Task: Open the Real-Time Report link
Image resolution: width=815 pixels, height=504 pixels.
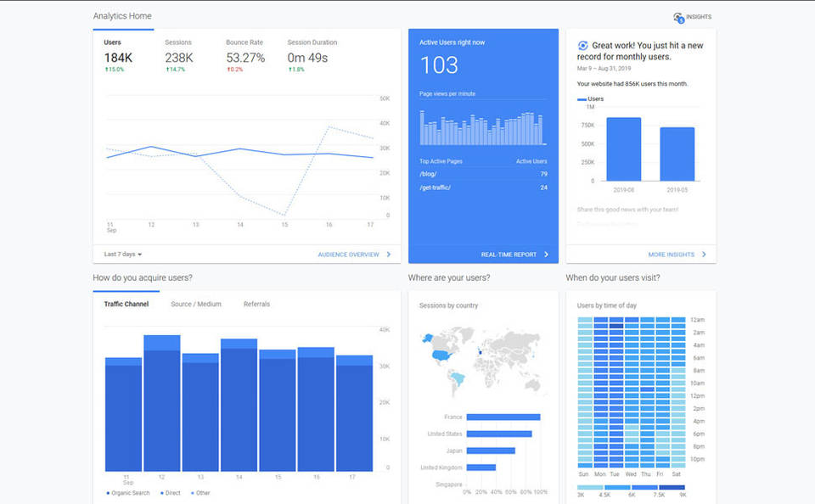Action: [509, 255]
